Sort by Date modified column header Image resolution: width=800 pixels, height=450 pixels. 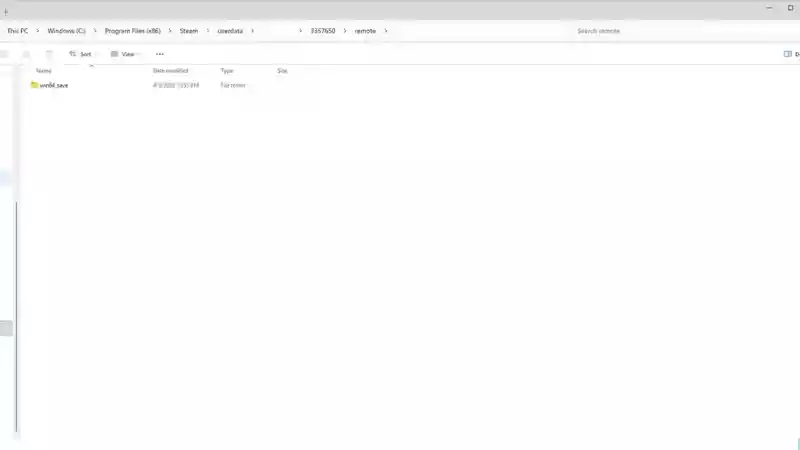(x=170, y=71)
